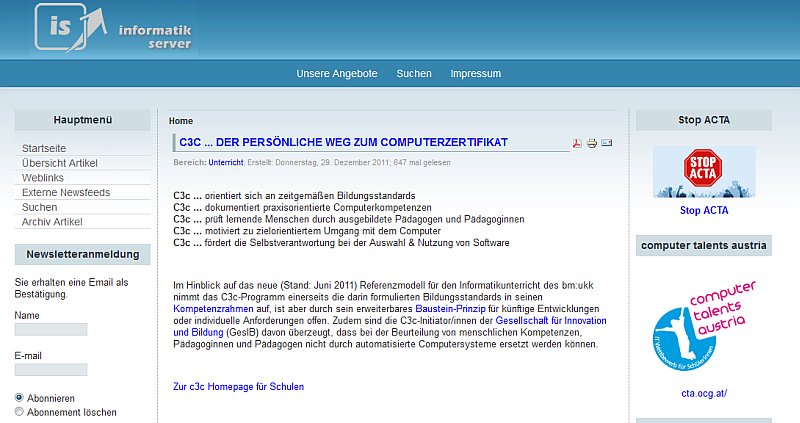Click the email article icon

click(x=607, y=144)
